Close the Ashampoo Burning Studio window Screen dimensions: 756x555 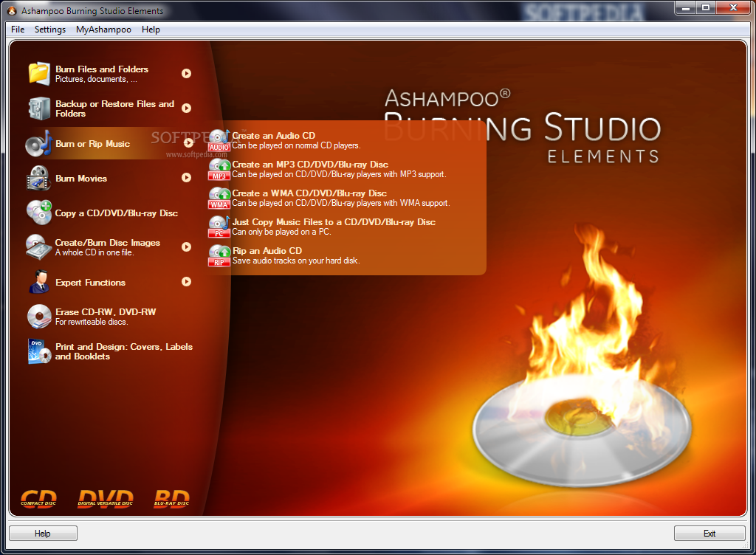pos(733,7)
